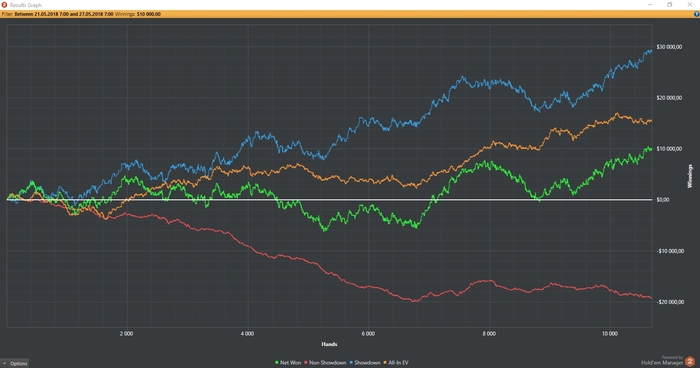This screenshot has height=368, width=700.
Task: Click the Results Graph app icon
Action: (4, 5)
